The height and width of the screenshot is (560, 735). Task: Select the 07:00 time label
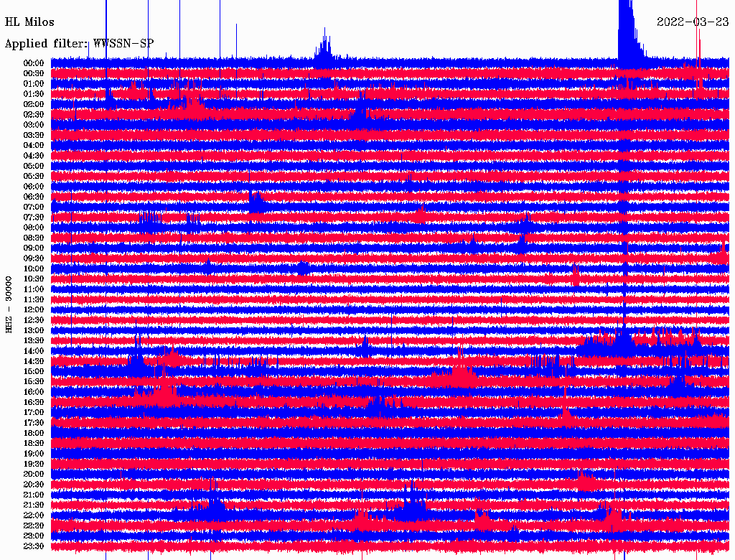tap(34, 207)
